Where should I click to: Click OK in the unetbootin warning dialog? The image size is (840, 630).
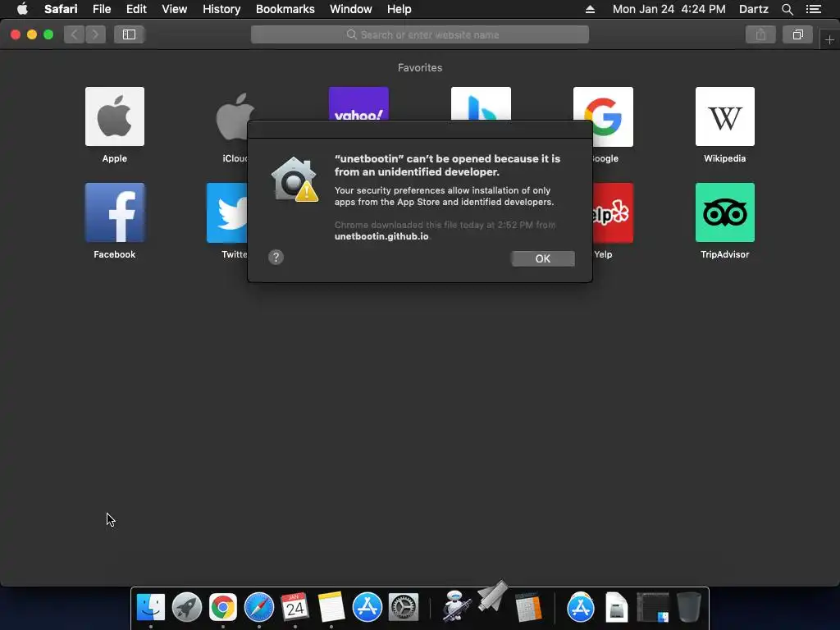[543, 258]
